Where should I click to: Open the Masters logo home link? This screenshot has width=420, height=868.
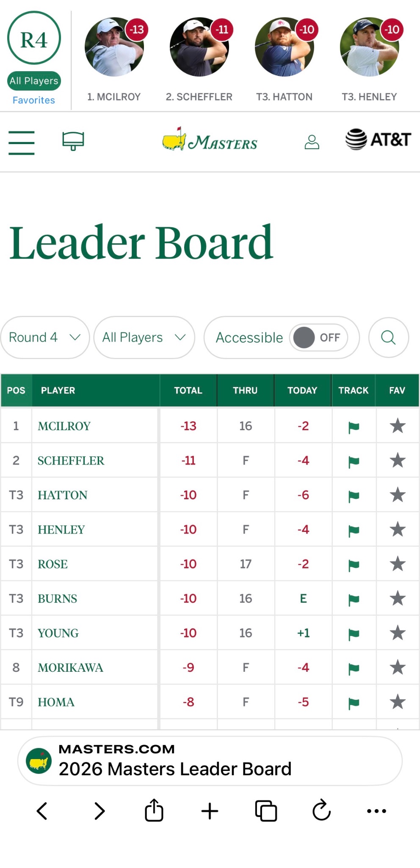click(x=210, y=140)
